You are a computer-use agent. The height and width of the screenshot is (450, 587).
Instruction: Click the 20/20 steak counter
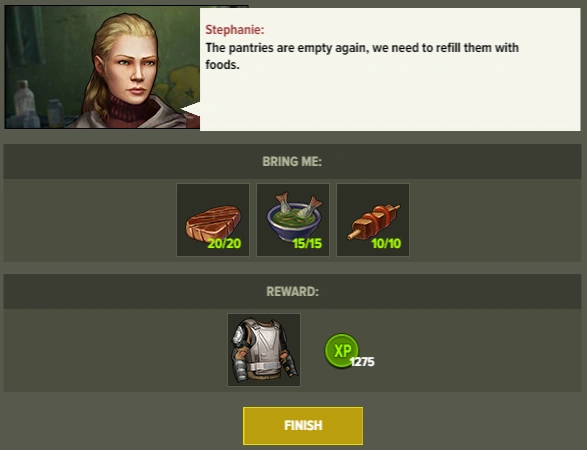click(x=224, y=243)
